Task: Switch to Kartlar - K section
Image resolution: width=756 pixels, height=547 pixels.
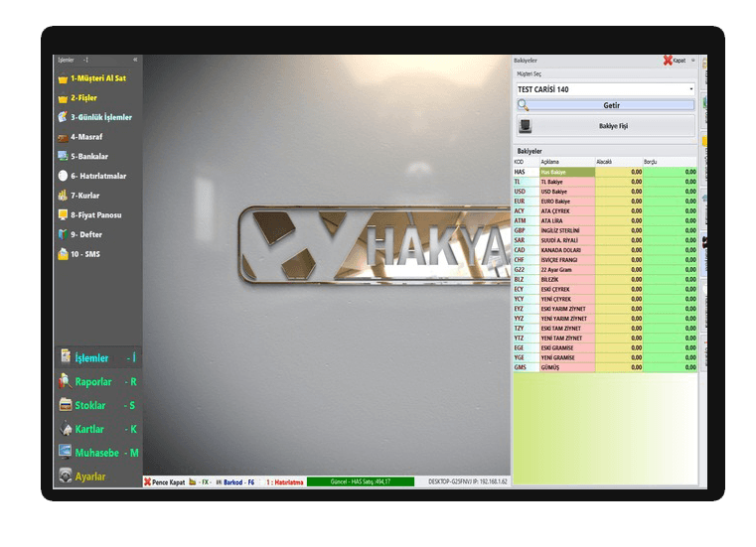Action: 98,429
